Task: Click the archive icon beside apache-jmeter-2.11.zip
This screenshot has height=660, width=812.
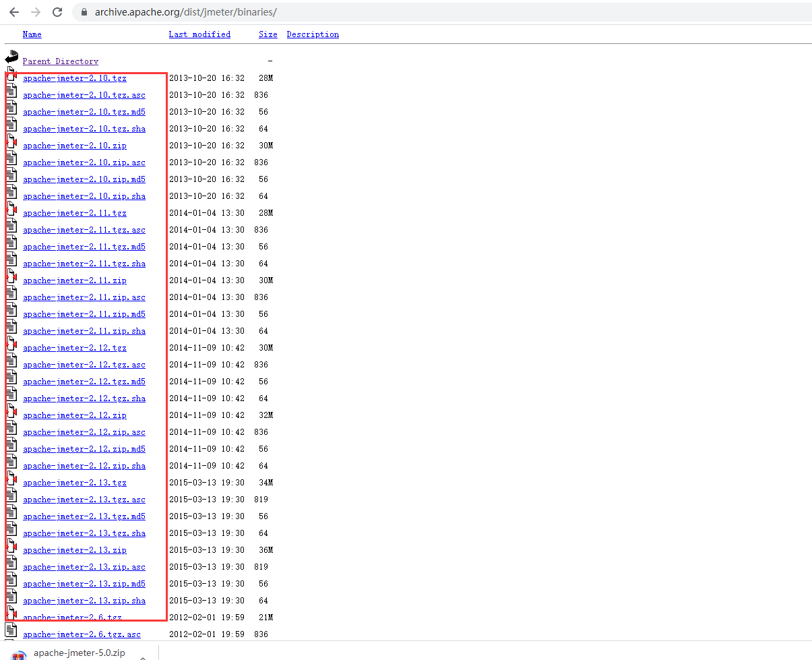Action: 11,277
